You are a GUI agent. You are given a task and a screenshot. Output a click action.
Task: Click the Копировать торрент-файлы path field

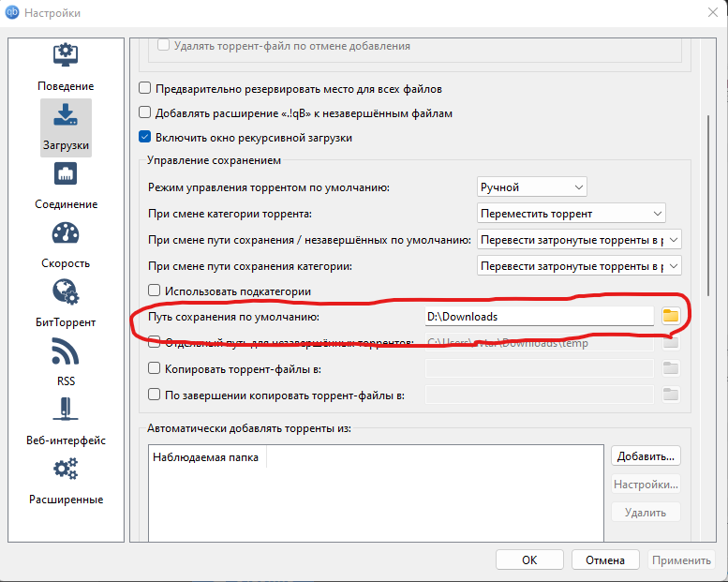pyautogui.click(x=539, y=369)
